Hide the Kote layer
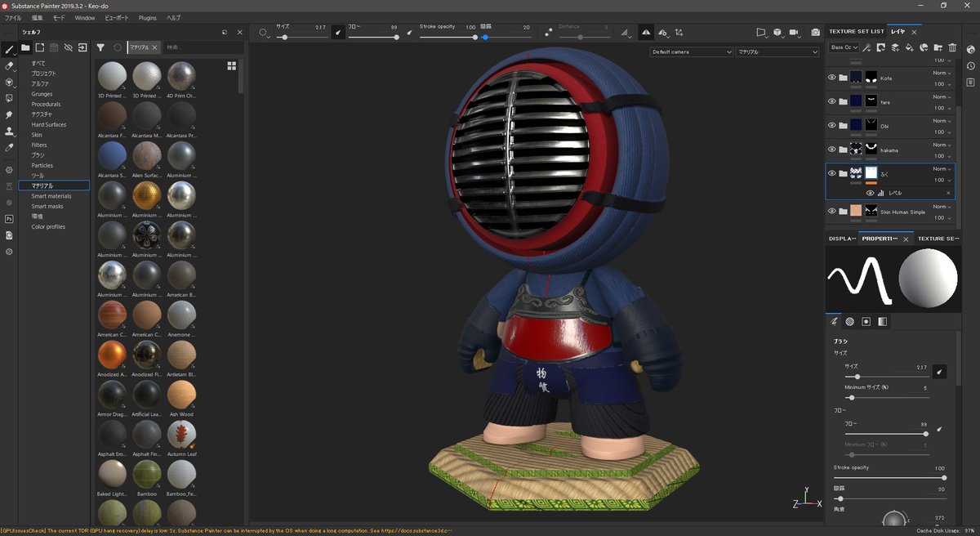This screenshot has height=536, width=980. pyautogui.click(x=832, y=78)
